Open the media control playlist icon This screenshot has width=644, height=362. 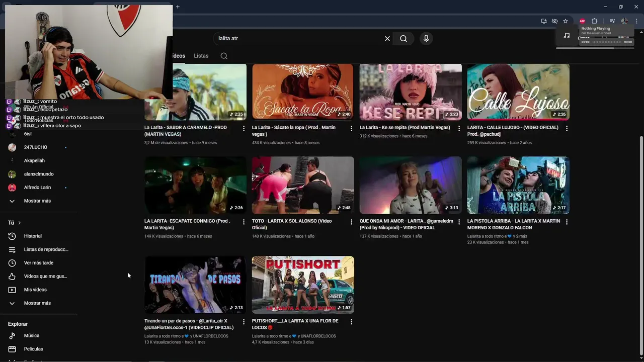pyautogui.click(x=612, y=21)
